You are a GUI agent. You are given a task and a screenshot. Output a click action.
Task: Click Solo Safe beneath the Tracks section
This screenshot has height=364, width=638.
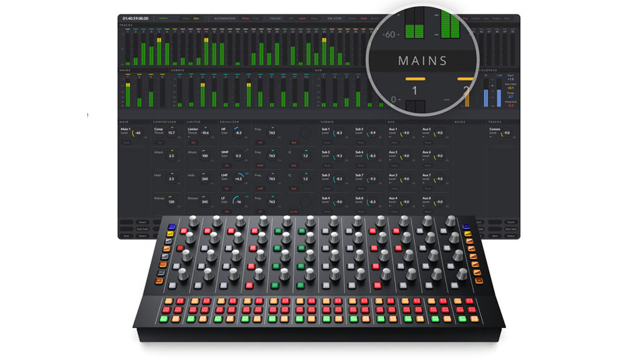[x=511, y=229]
